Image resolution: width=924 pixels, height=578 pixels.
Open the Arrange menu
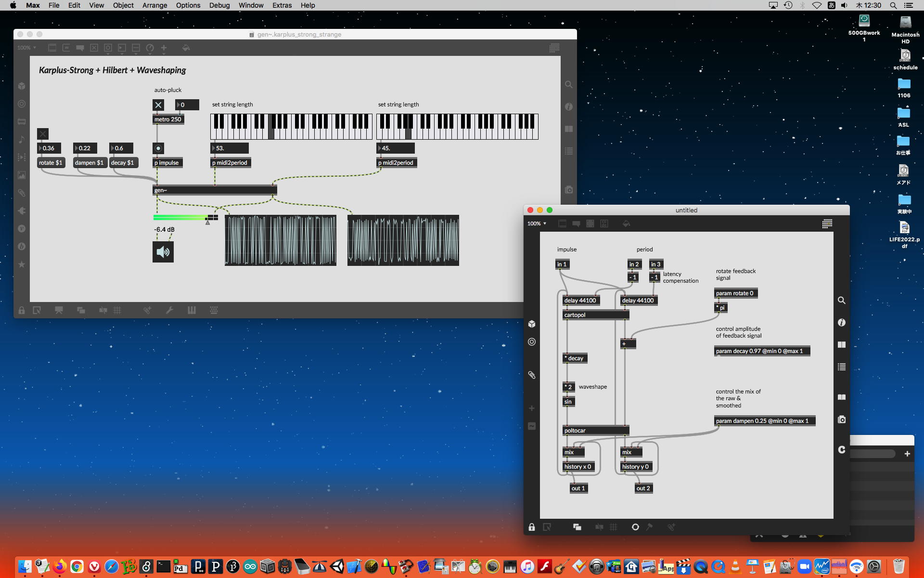point(154,5)
